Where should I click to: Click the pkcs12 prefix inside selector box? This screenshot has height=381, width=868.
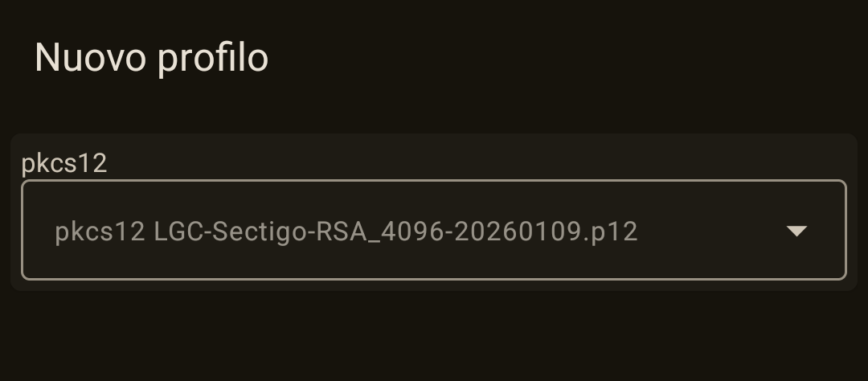tap(100, 231)
